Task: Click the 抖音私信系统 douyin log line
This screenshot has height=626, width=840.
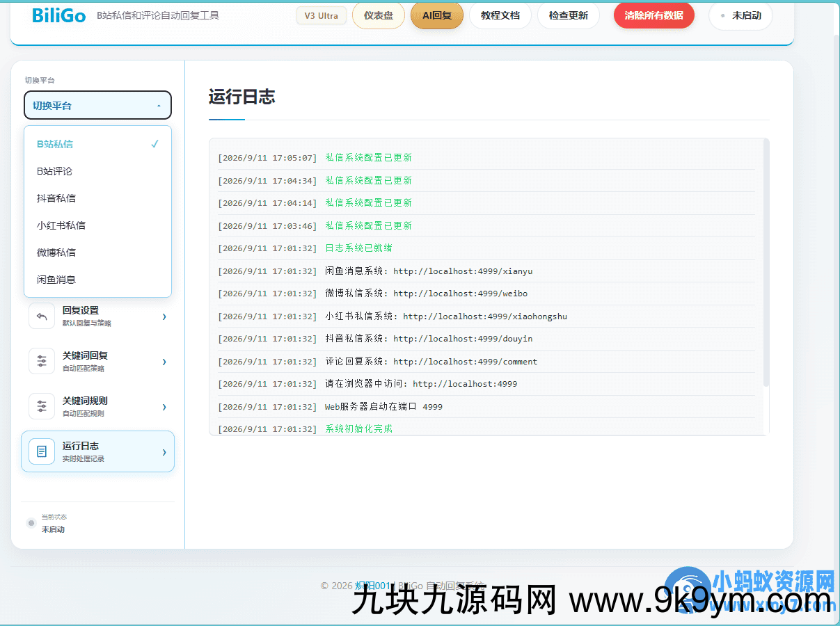Action: tap(486, 339)
